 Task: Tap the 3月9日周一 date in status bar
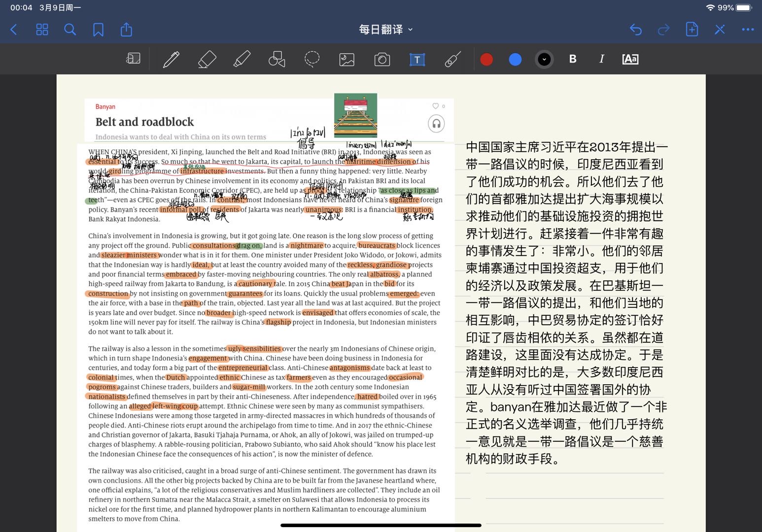pos(60,8)
